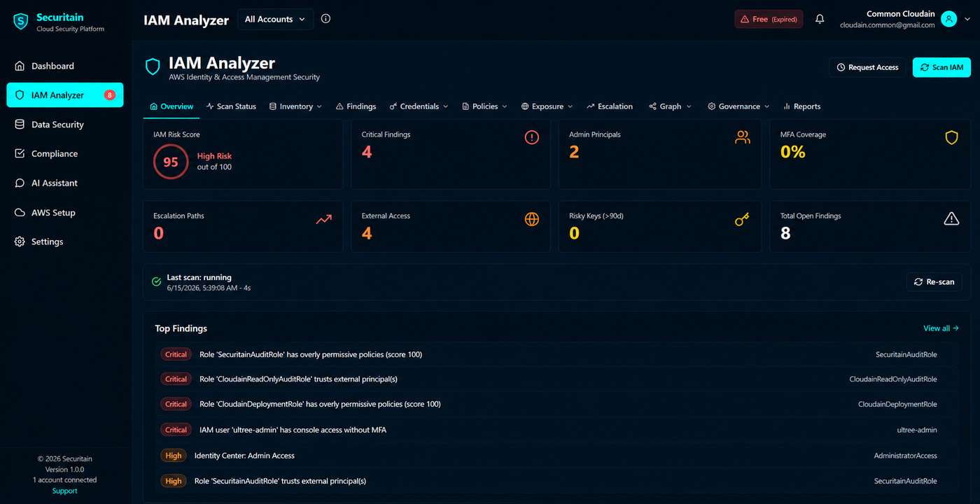Click the ultree-admin resource name
This screenshot has width=980, height=504.
click(x=917, y=430)
